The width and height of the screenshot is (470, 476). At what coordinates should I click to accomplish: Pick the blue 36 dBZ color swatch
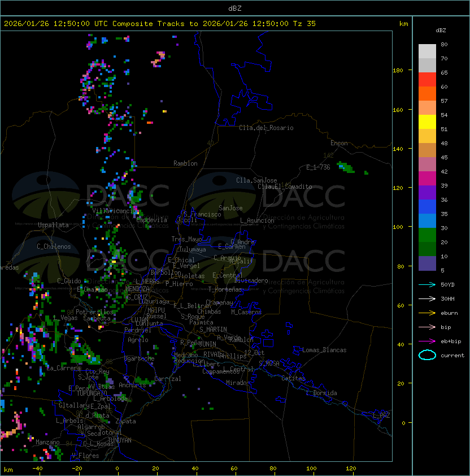click(427, 206)
